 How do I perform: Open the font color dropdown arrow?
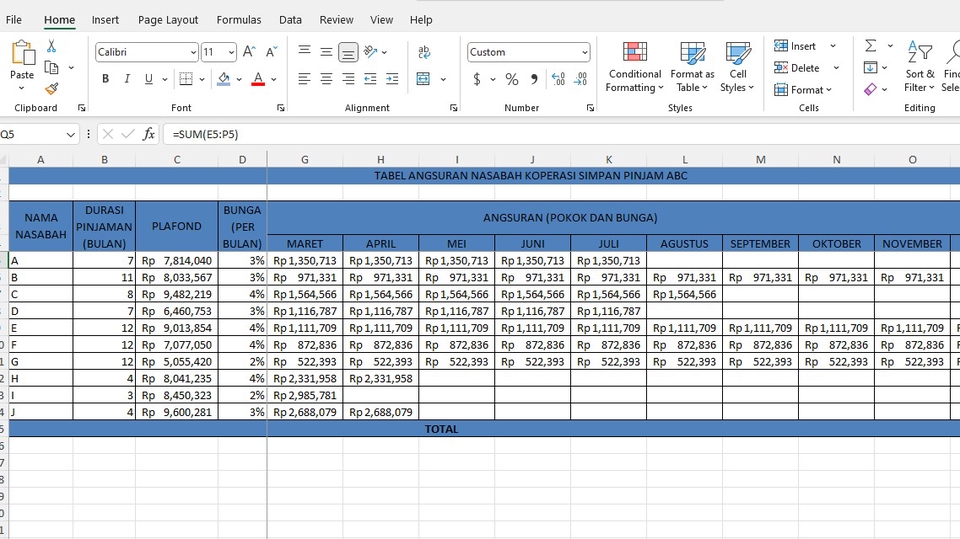[x=273, y=79]
